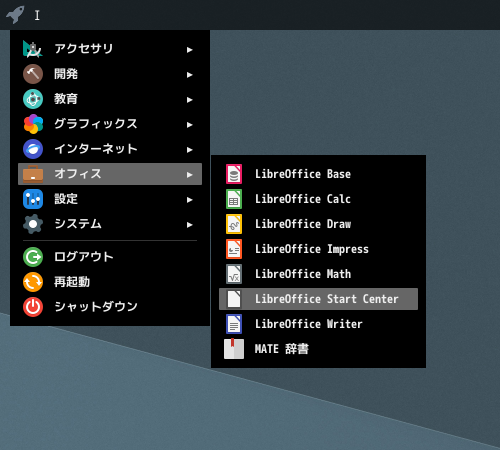Choose ログアウト to log out
This screenshot has height=450, width=500.
click(x=110, y=257)
